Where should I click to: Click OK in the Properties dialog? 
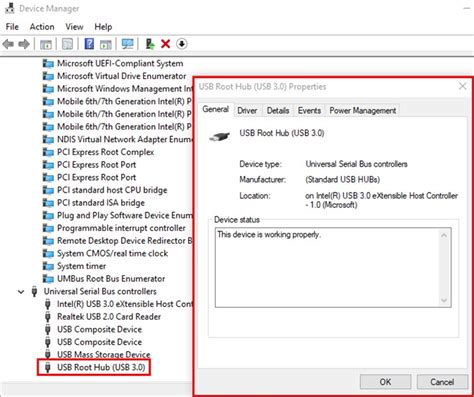tap(385, 382)
